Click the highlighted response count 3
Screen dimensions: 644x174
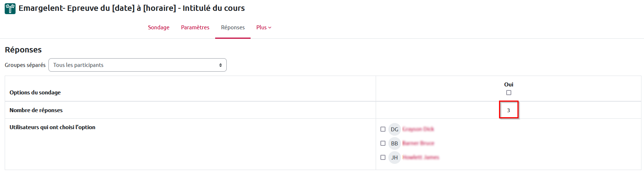point(508,110)
